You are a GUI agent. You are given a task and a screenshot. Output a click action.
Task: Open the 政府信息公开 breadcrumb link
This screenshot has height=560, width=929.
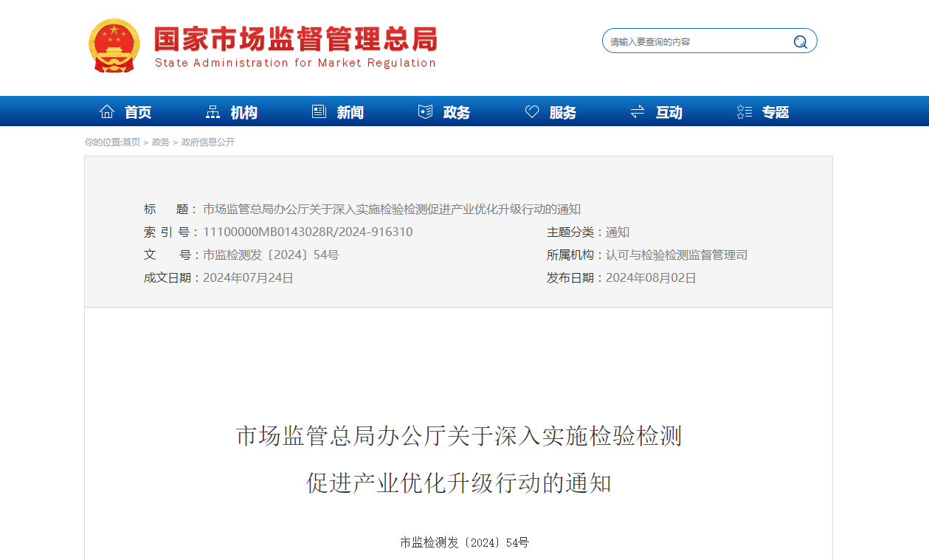(x=208, y=142)
